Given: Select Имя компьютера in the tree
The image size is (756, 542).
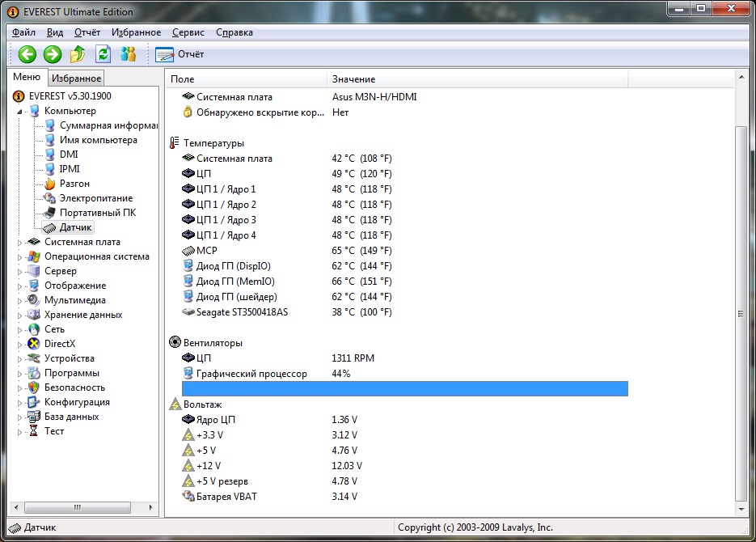Looking at the screenshot, I should click(99, 140).
